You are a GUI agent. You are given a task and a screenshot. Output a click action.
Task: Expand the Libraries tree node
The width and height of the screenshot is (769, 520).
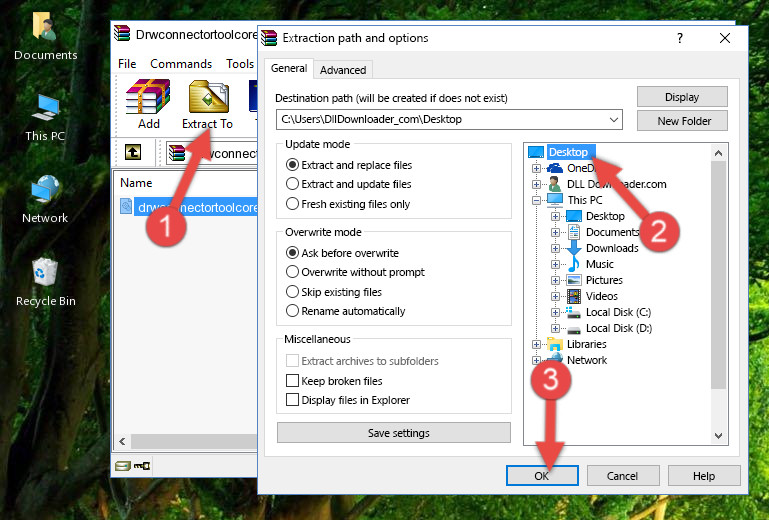coord(536,344)
